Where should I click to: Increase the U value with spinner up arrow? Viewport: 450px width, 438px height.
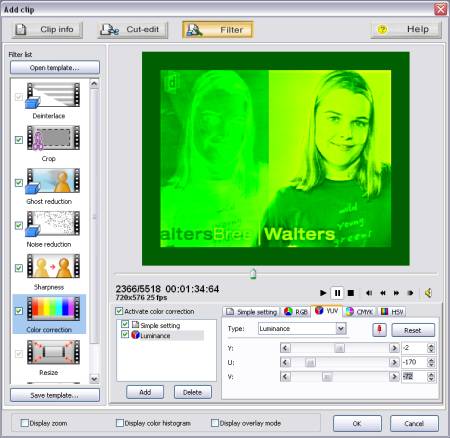431,360
